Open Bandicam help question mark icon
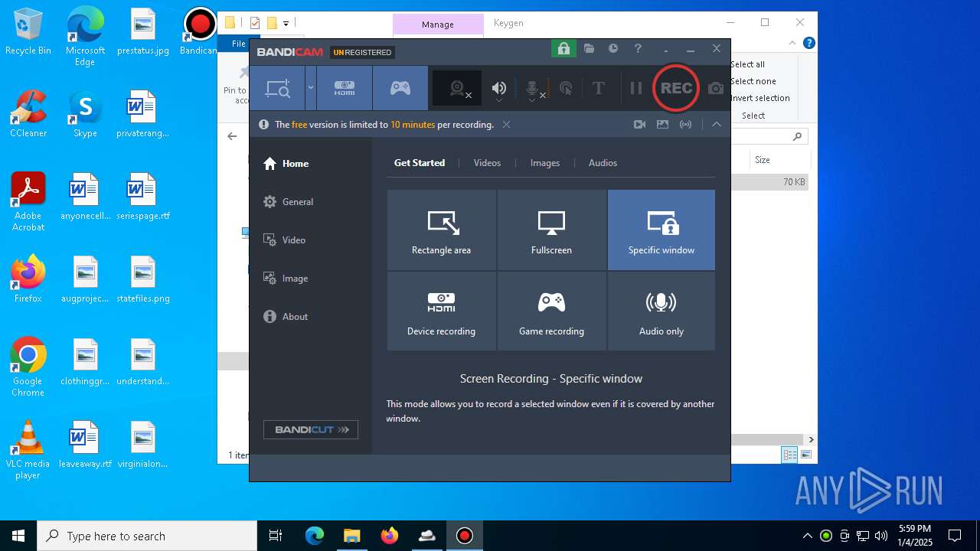980x551 pixels. tap(638, 48)
